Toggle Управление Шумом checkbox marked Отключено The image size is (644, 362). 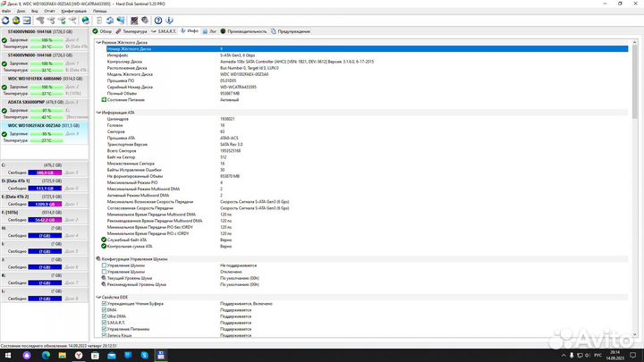[x=104, y=272]
